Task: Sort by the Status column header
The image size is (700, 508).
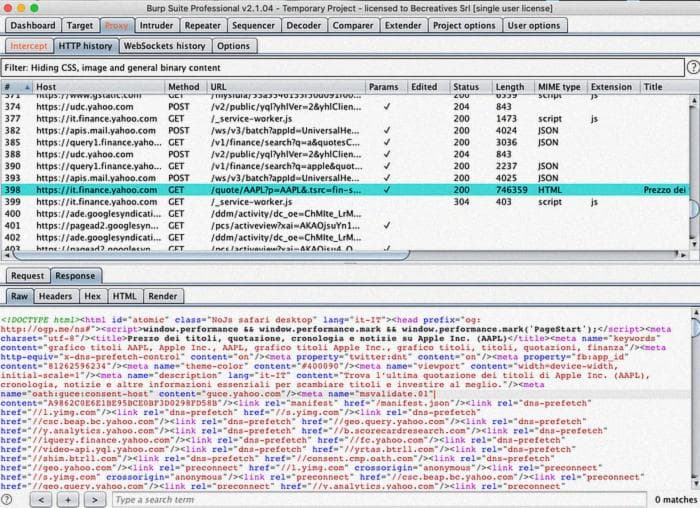Action: click(470, 87)
